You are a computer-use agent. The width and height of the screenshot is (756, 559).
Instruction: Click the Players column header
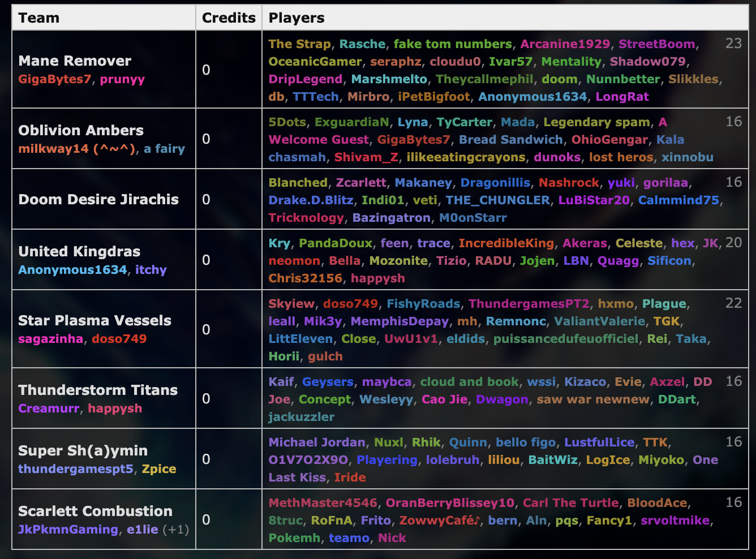[x=297, y=18]
